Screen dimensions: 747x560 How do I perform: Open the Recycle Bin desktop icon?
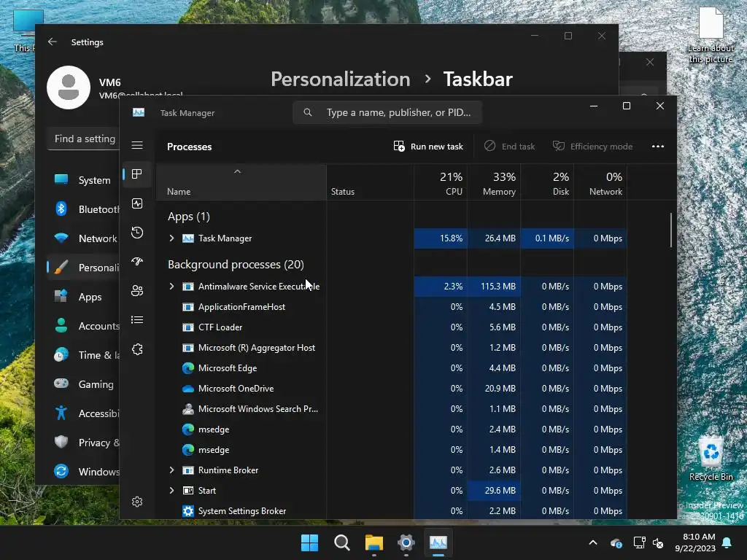(711, 459)
